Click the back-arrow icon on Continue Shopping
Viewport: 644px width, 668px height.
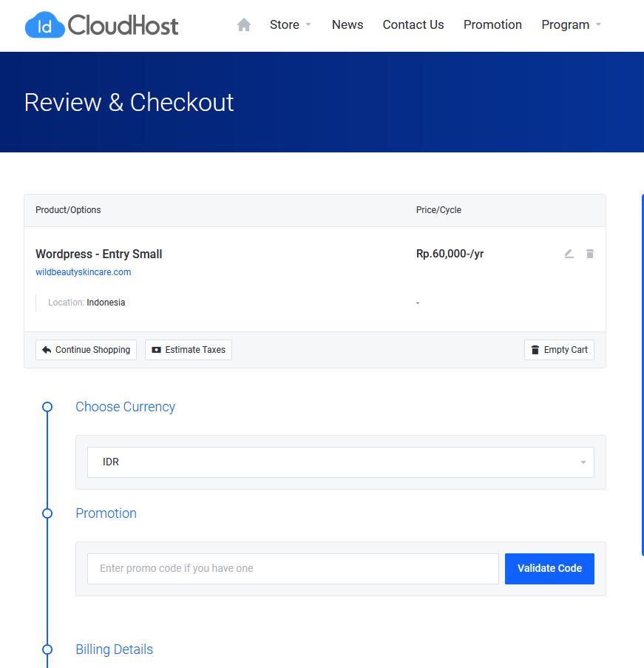pos(46,349)
